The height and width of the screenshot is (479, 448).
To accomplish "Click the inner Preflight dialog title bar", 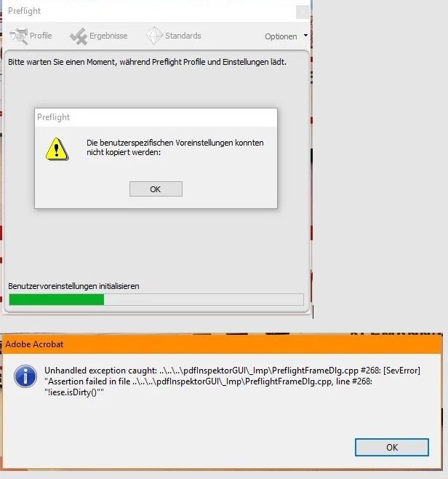I will coord(156,117).
